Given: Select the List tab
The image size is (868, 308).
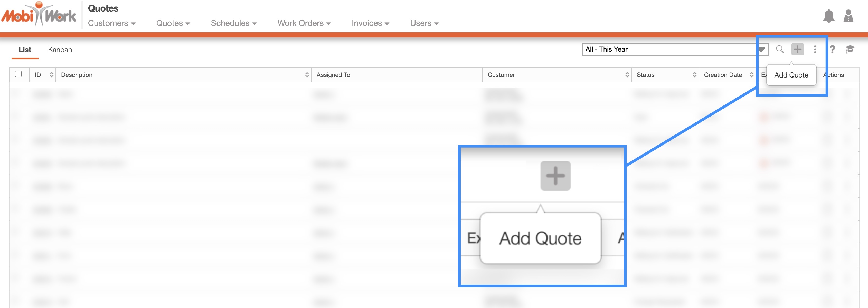Looking at the screenshot, I should (25, 50).
